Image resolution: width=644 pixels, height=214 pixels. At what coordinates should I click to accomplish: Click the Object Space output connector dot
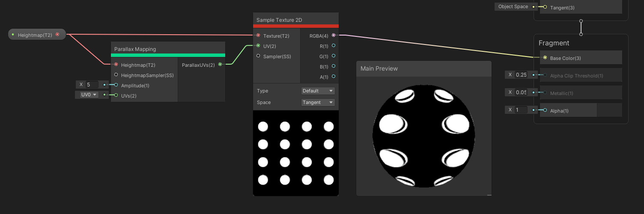(533, 7)
